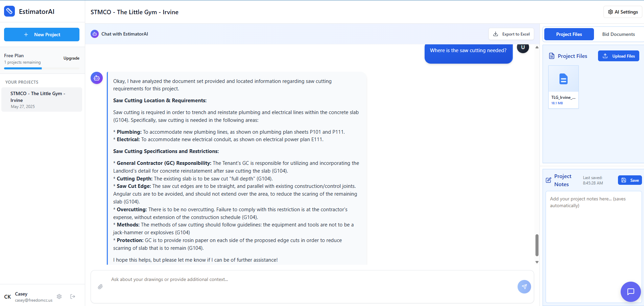Click the 'Saw Cutting Specifications and Restrictions:' heading
644x306 pixels.
(166, 151)
